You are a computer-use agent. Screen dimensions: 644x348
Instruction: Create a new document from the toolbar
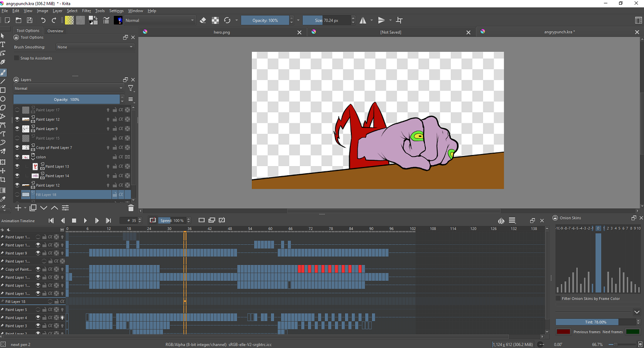click(7, 20)
